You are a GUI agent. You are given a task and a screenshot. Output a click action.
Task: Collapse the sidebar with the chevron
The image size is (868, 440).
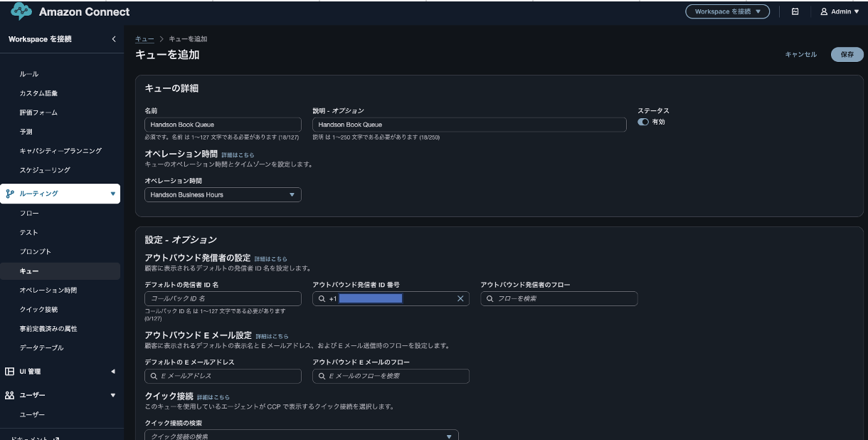[x=114, y=39]
